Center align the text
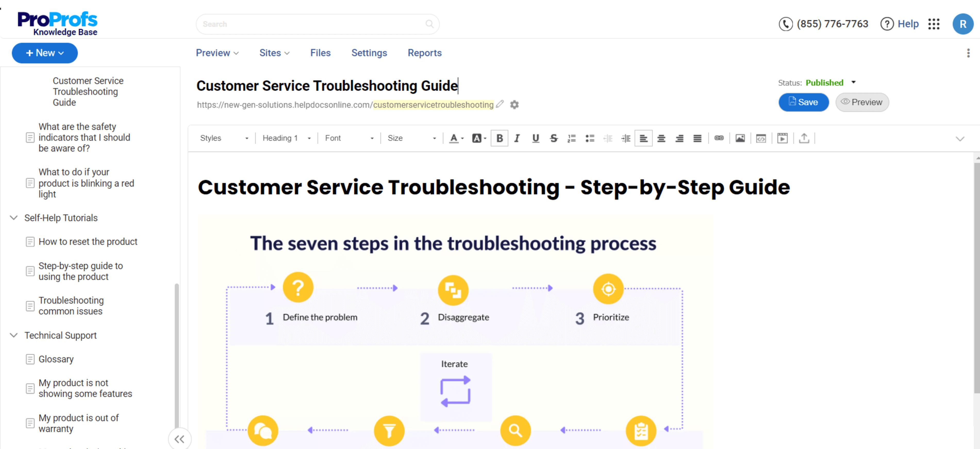The image size is (980, 449). click(662, 138)
